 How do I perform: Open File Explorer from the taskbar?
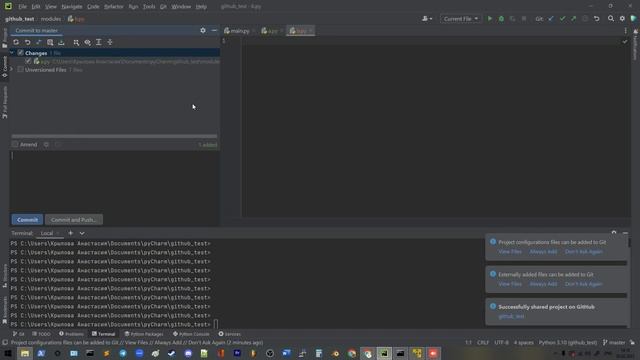tap(25, 353)
